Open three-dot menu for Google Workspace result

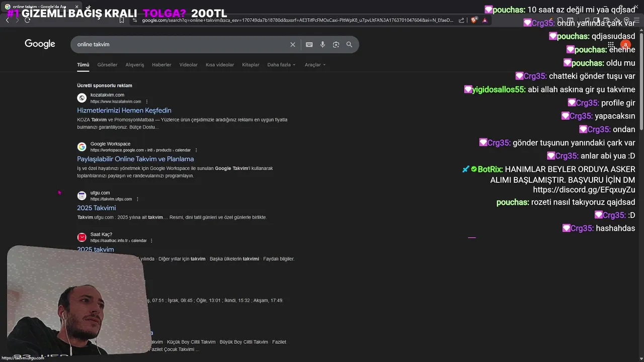[196, 150]
